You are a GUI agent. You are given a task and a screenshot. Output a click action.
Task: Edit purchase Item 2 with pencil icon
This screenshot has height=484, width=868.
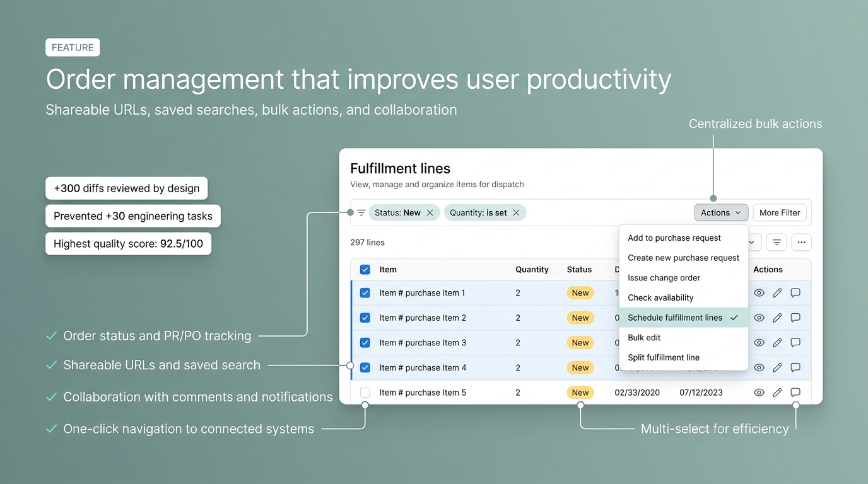[x=777, y=318]
